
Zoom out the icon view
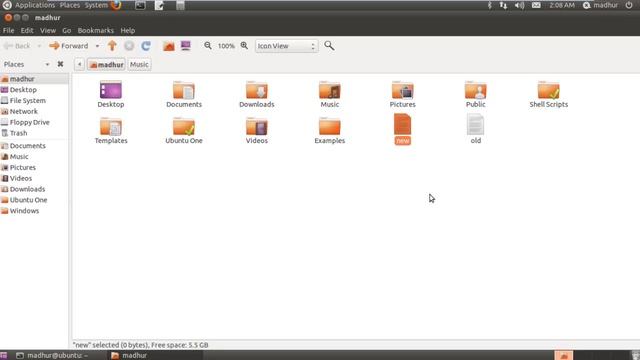208,46
